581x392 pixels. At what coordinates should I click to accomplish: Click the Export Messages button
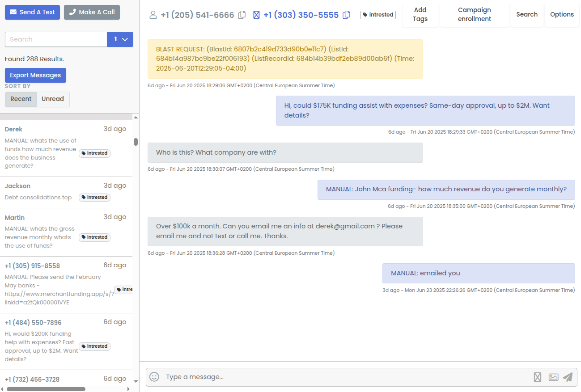coord(35,75)
